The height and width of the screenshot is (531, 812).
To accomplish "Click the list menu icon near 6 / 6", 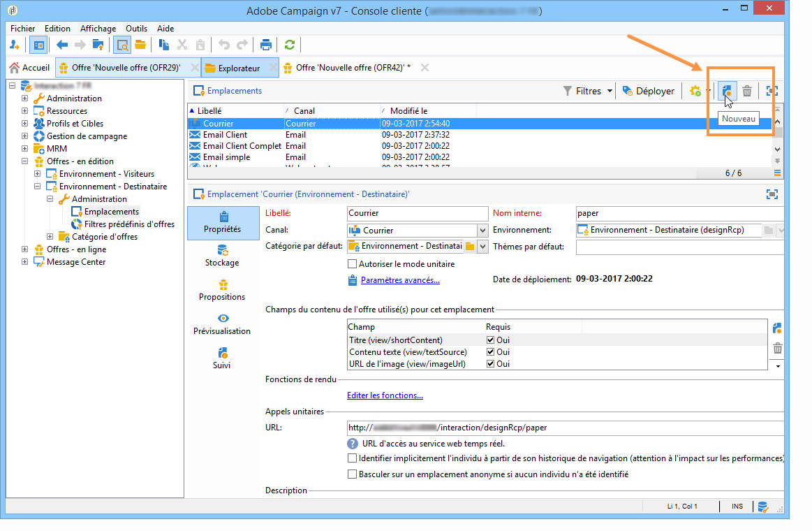I will (x=777, y=173).
